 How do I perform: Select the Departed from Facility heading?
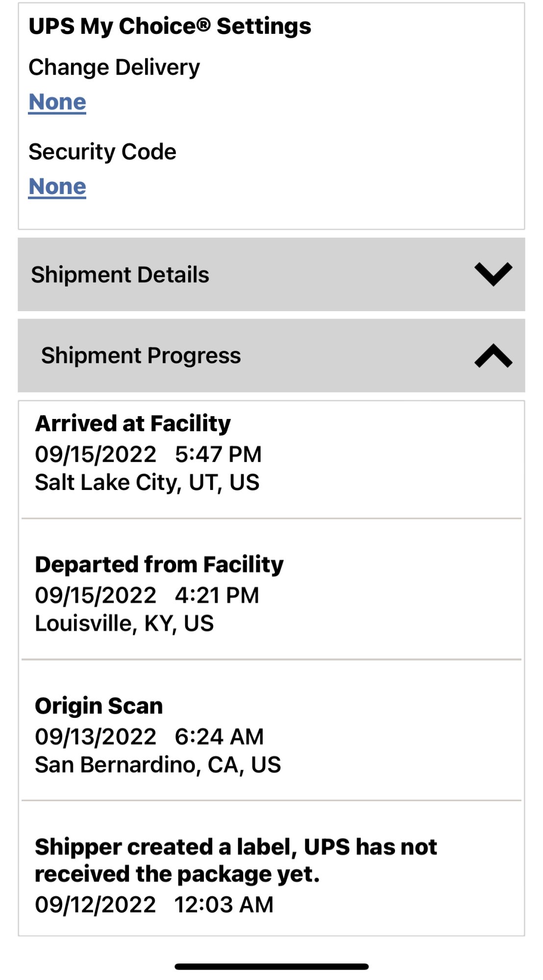click(159, 564)
